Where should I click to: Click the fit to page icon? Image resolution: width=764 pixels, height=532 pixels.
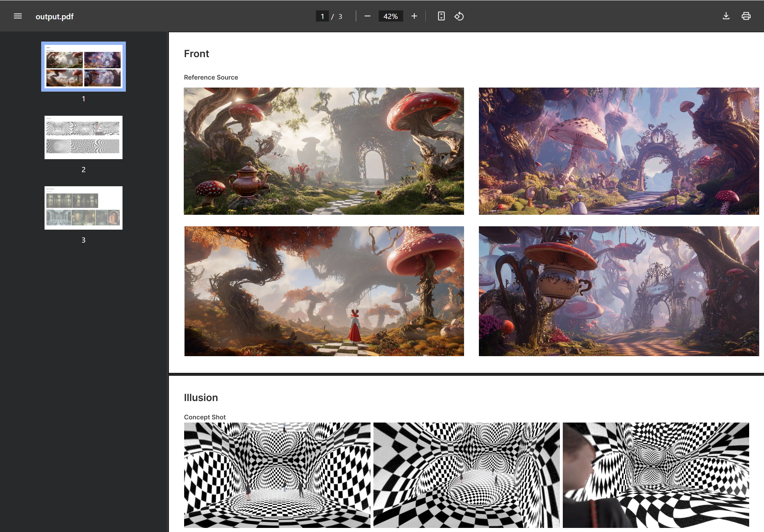[x=441, y=16]
